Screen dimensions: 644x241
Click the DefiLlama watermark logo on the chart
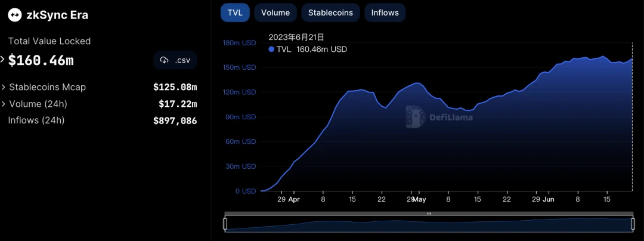[x=416, y=117]
